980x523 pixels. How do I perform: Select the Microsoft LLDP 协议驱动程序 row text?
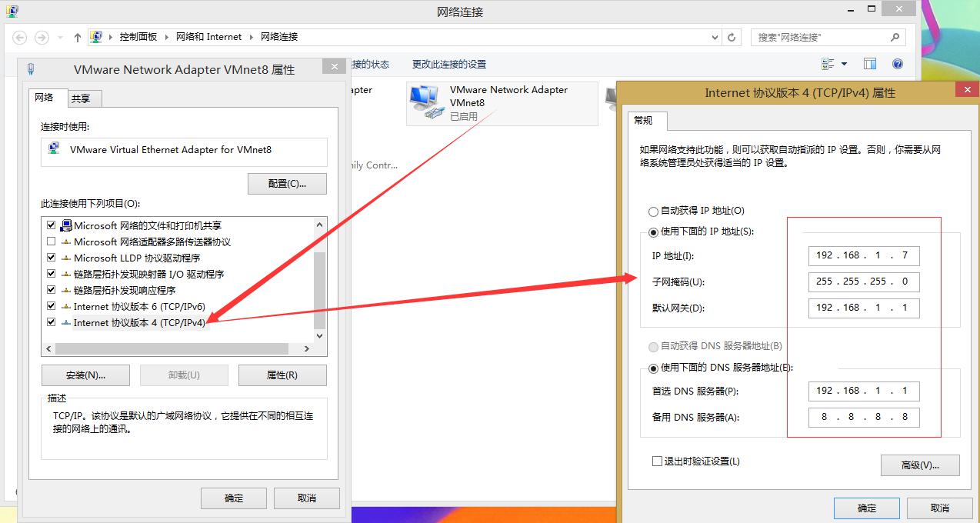[x=137, y=258]
